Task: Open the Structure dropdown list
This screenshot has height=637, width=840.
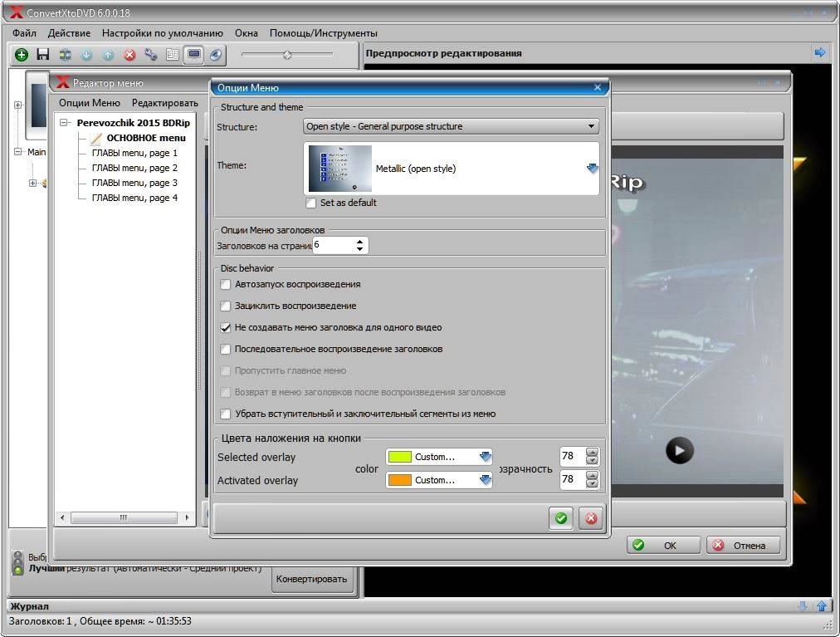Action: coord(591,126)
